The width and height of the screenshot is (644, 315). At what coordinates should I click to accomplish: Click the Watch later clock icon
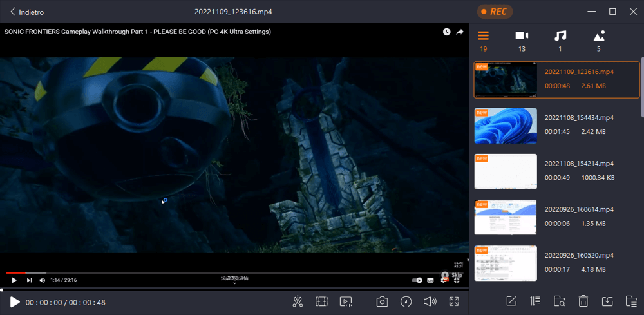point(446,32)
